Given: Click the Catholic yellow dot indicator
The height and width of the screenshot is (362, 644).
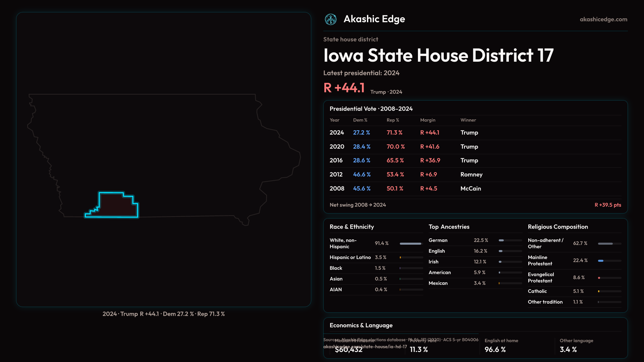Looking at the screenshot, I should tap(599, 291).
